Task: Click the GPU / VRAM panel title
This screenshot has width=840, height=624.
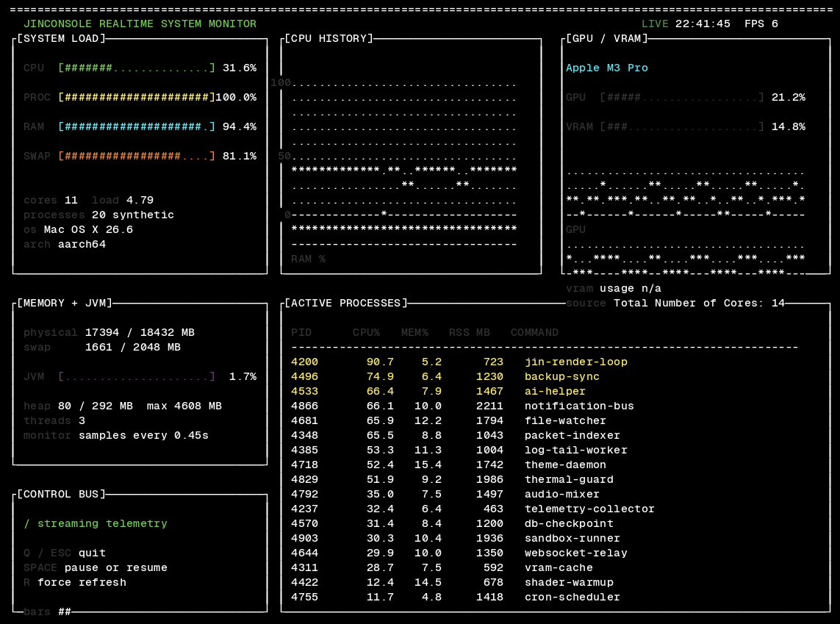Action: [607, 38]
